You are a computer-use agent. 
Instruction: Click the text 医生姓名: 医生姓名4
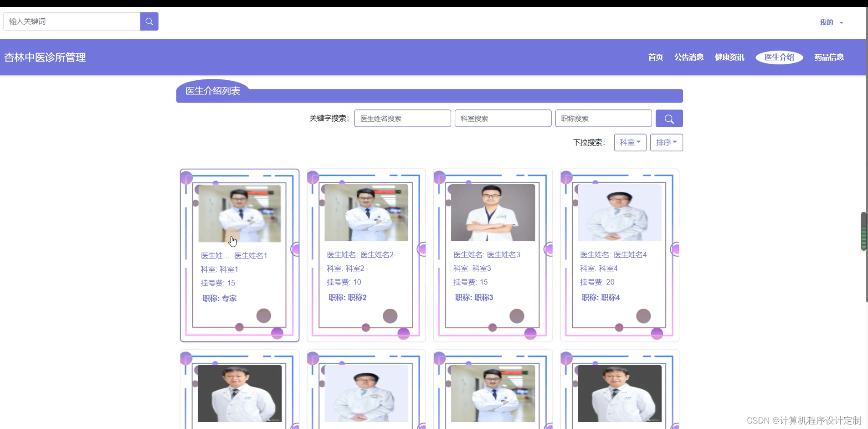613,255
